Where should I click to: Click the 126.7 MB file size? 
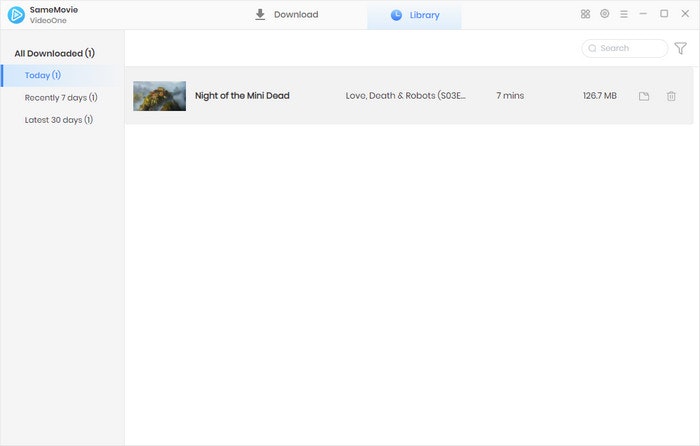click(x=600, y=96)
